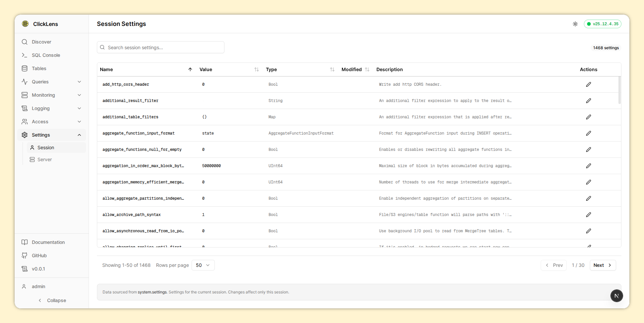644x323 pixels.
Task: Sort table by Value column
Action: 256,69
